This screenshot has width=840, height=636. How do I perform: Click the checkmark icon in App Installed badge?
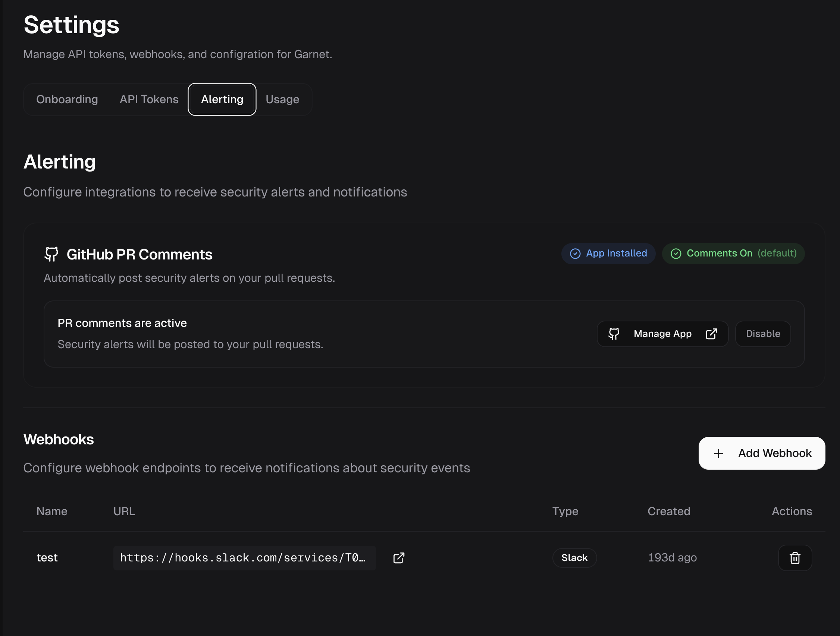click(x=575, y=254)
